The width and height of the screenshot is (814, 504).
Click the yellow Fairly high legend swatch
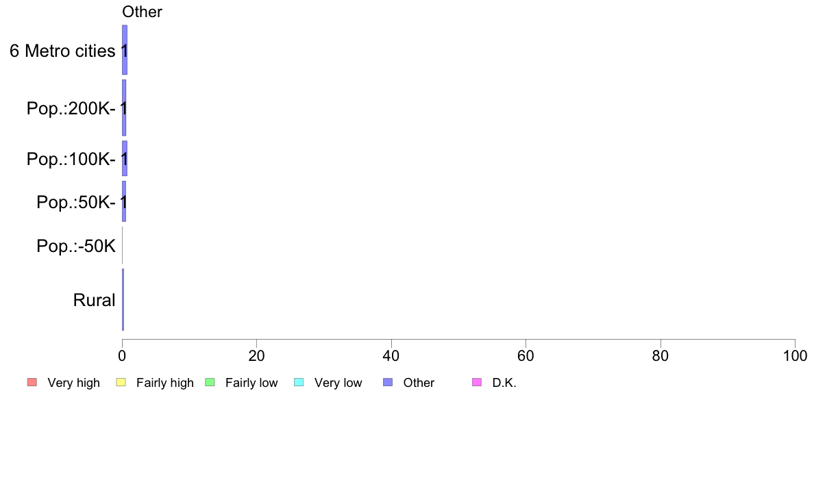[x=121, y=383]
